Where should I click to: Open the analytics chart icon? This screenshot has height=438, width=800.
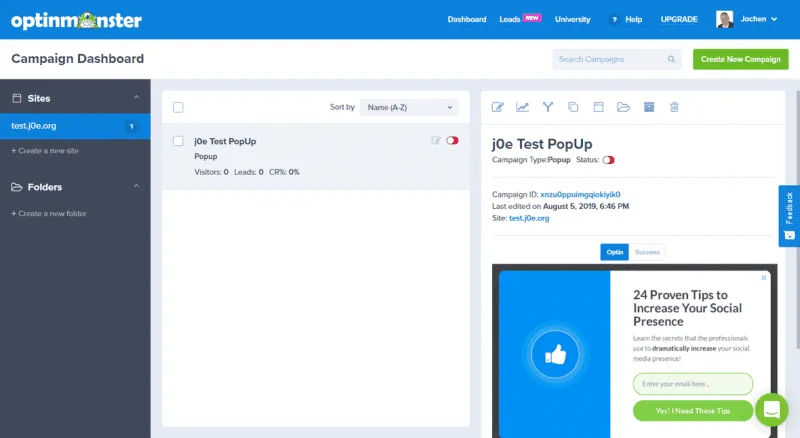[522, 107]
